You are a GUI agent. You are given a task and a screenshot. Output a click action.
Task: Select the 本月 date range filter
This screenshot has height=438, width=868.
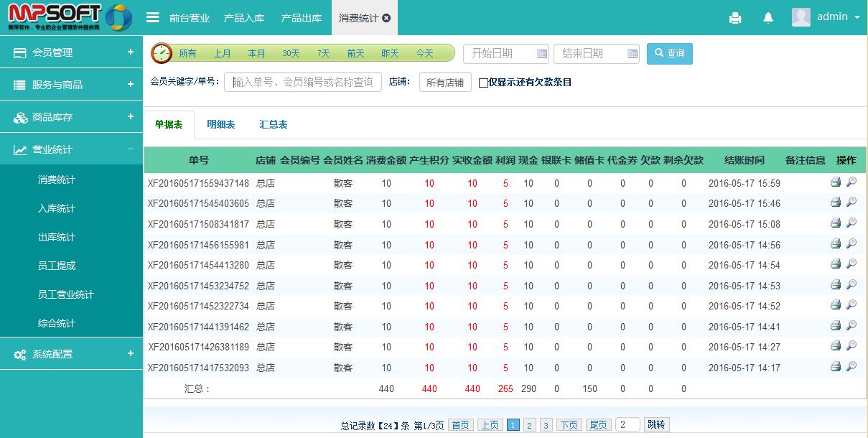coord(256,53)
